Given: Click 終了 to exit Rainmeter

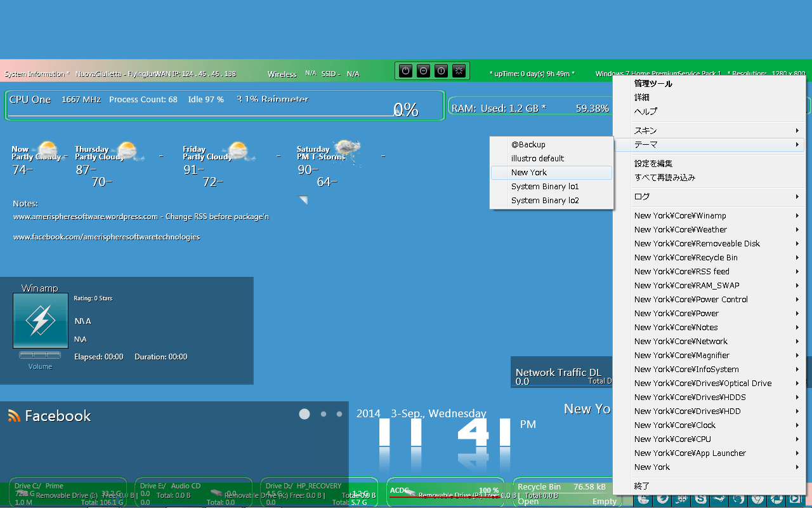Looking at the screenshot, I should pos(642,486).
